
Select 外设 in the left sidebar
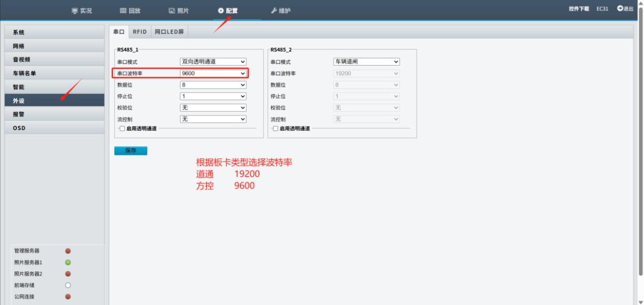55,100
